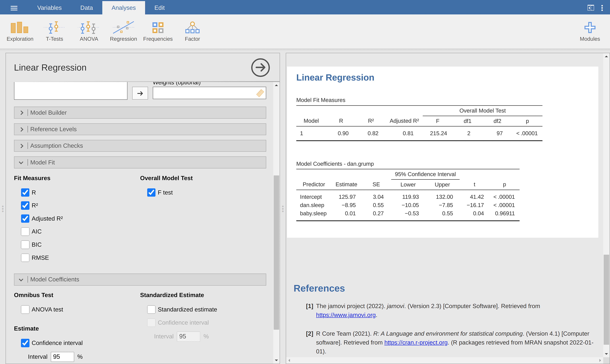The width and height of the screenshot is (610, 364).
Task: Collapse the Model Coefficients section
Action: coord(140,279)
